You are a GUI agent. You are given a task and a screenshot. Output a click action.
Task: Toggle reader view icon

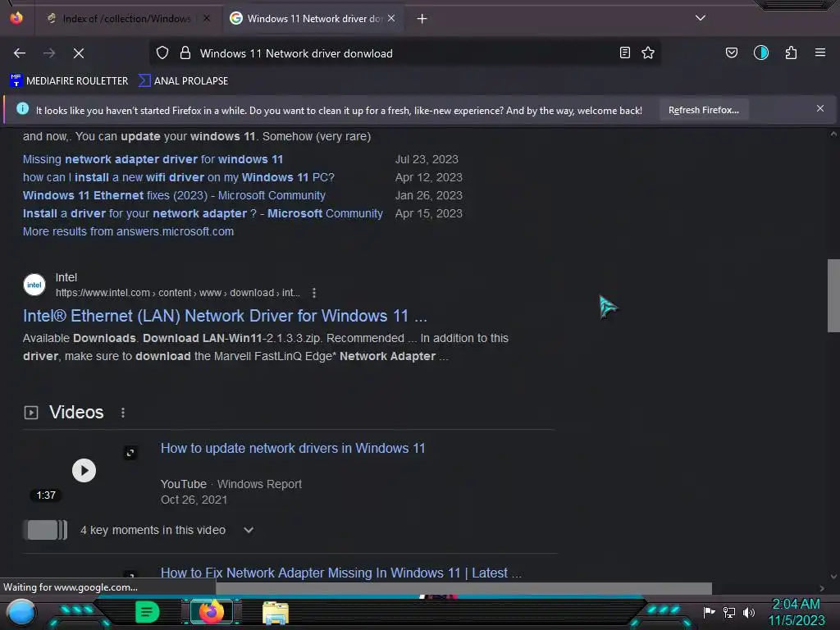(624, 53)
